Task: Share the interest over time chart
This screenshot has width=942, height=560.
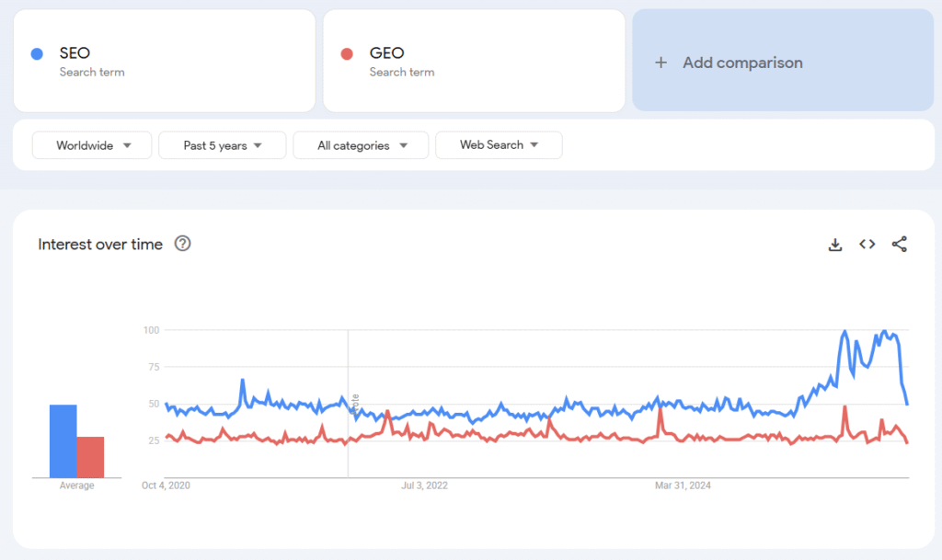Action: (x=900, y=245)
